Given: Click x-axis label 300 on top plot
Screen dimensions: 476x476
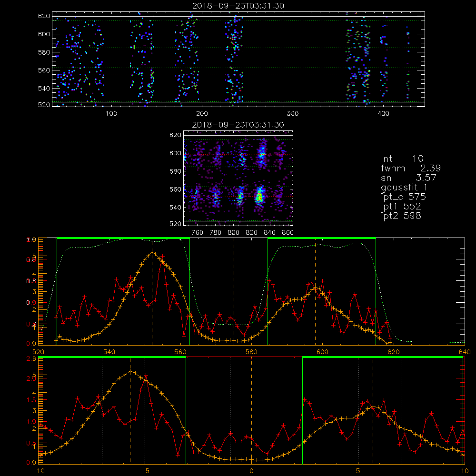Looking at the screenshot, I should click(293, 114).
